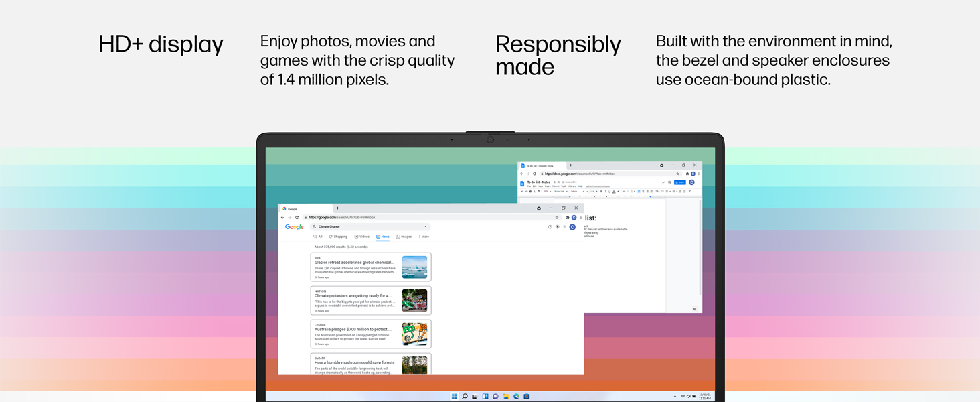Viewport: 980px width, 402px height.
Task: Open the File menu in Google Docs
Action: point(529,186)
